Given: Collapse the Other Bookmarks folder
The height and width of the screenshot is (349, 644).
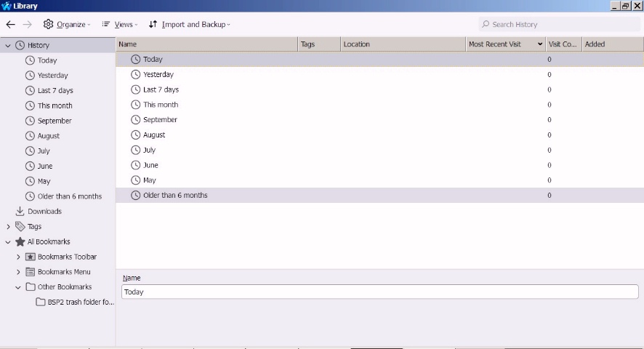Looking at the screenshot, I should point(17,287).
